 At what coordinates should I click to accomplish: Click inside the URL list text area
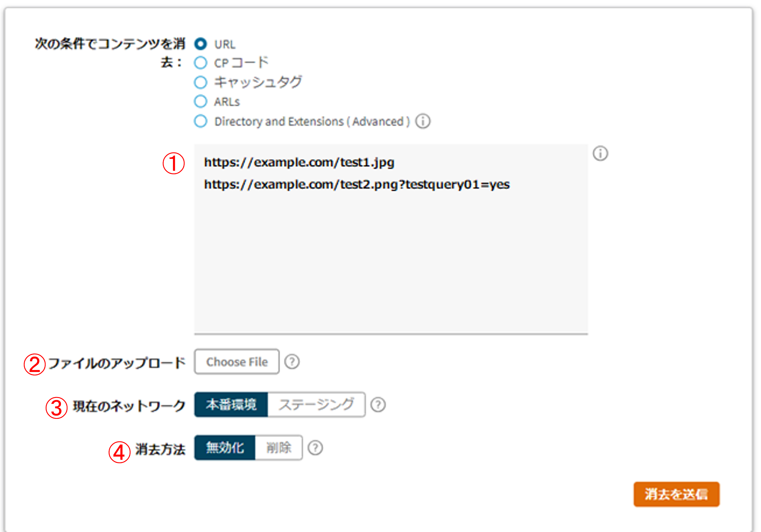[x=391, y=239]
